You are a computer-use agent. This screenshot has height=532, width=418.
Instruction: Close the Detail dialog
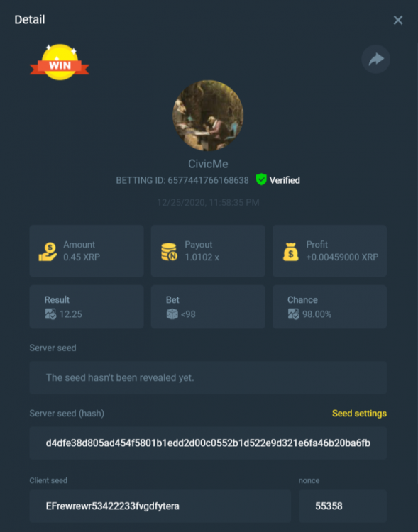(398, 20)
